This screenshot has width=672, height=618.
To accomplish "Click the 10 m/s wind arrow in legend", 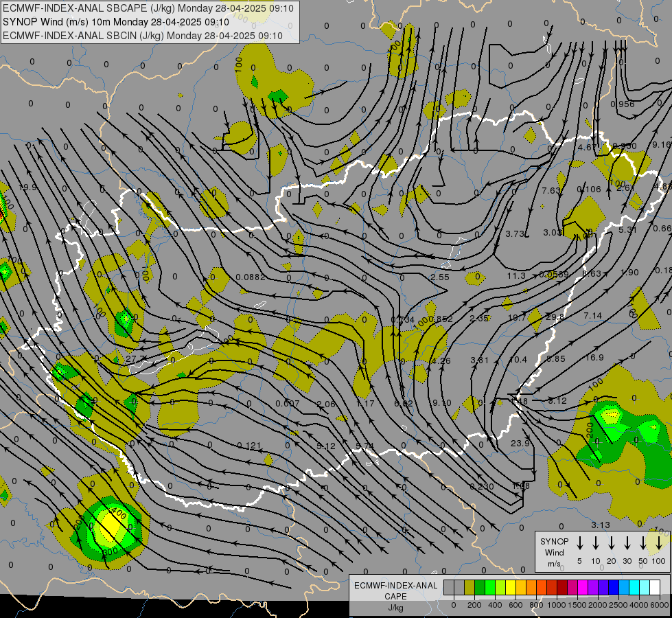I will (596, 542).
